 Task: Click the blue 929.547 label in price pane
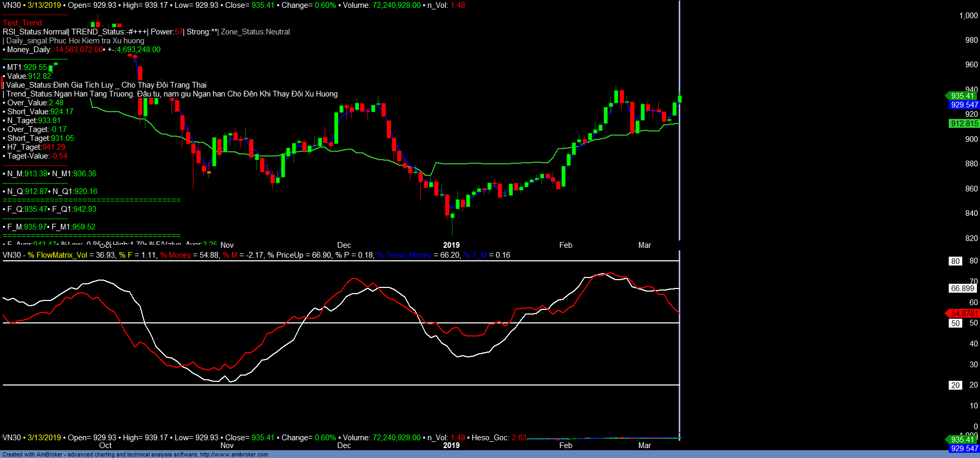pos(964,105)
